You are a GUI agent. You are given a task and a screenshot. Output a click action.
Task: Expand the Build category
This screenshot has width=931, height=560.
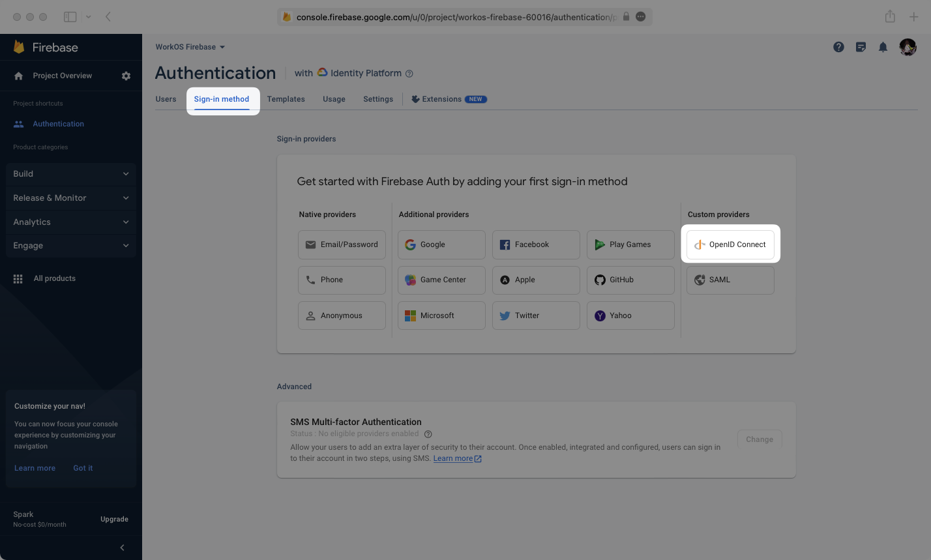[70, 174]
